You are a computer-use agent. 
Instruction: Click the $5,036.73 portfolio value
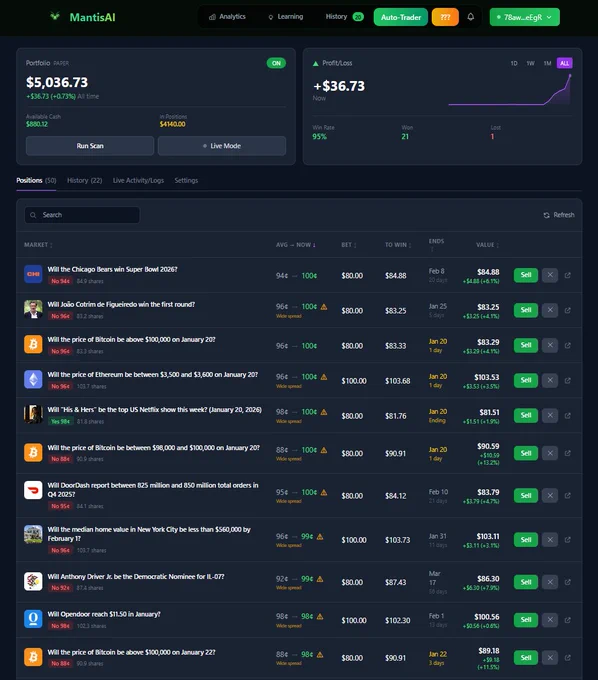click(57, 82)
